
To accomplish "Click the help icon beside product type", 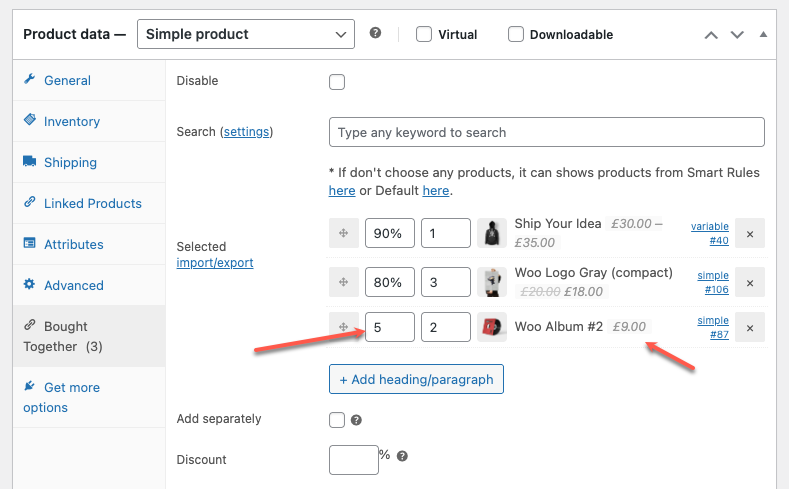I will (x=375, y=33).
